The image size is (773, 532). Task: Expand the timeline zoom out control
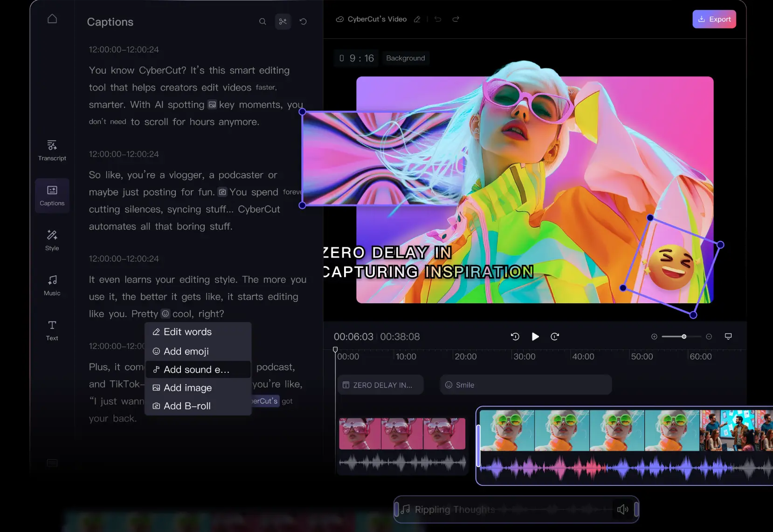point(709,336)
